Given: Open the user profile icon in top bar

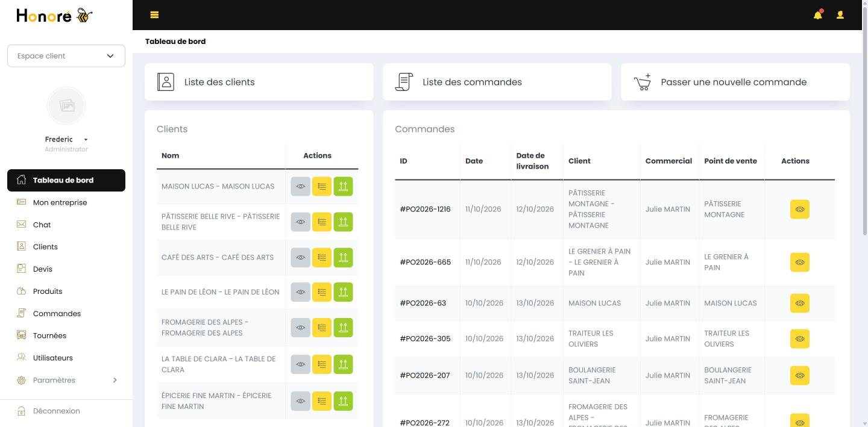Looking at the screenshot, I should 840,15.
